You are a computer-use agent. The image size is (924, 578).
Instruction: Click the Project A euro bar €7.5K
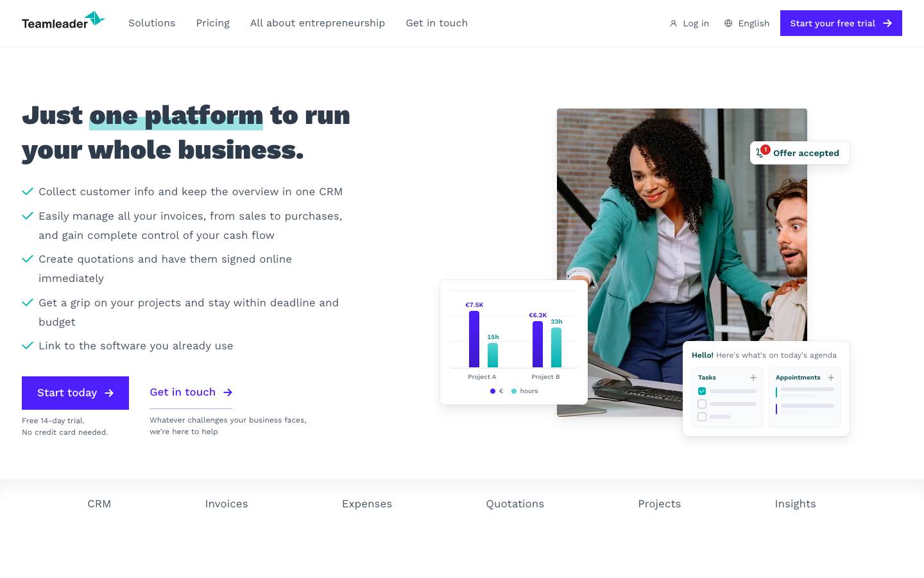474,339
